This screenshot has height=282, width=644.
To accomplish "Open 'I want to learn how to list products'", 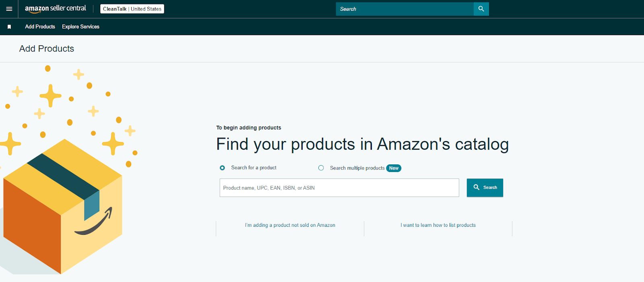I will click(x=438, y=225).
